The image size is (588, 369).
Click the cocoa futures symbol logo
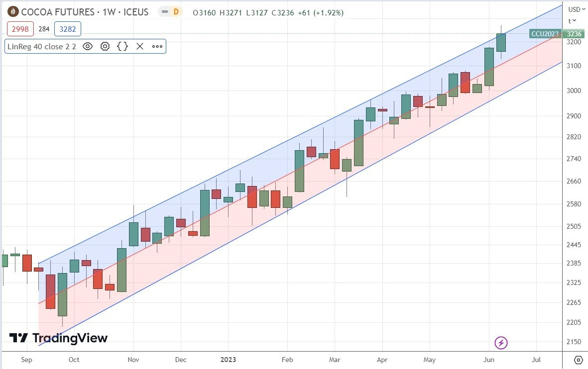click(x=12, y=11)
